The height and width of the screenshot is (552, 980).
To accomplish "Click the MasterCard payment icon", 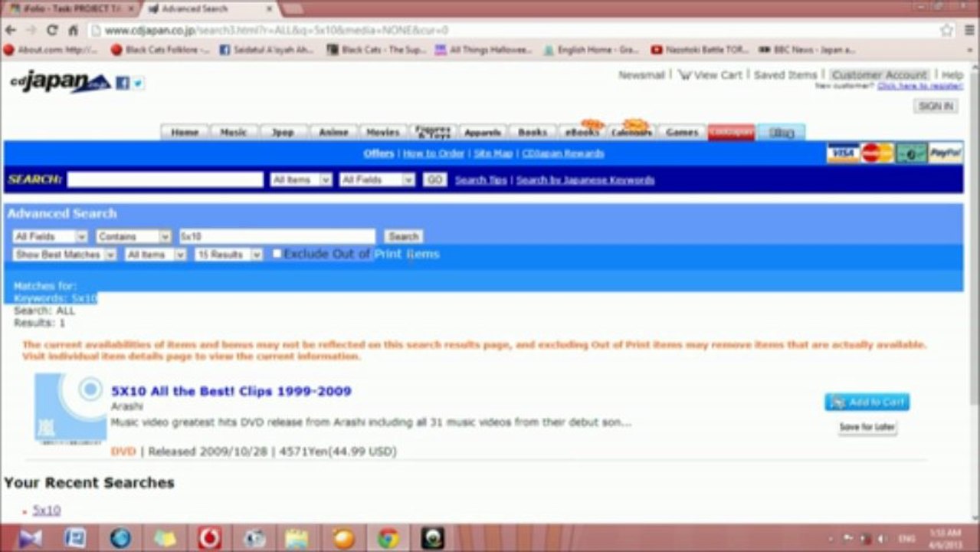I will tap(876, 153).
